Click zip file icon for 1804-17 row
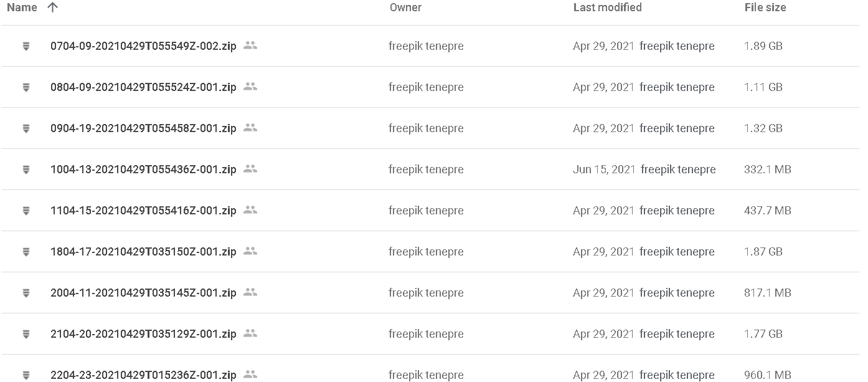The image size is (868, 382). pyautogui.click(x=26, y=252)
